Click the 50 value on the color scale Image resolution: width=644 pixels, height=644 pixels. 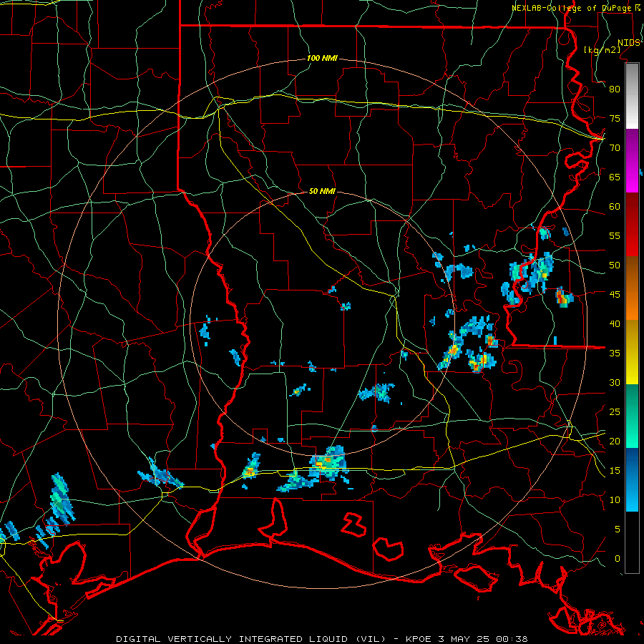615,265
